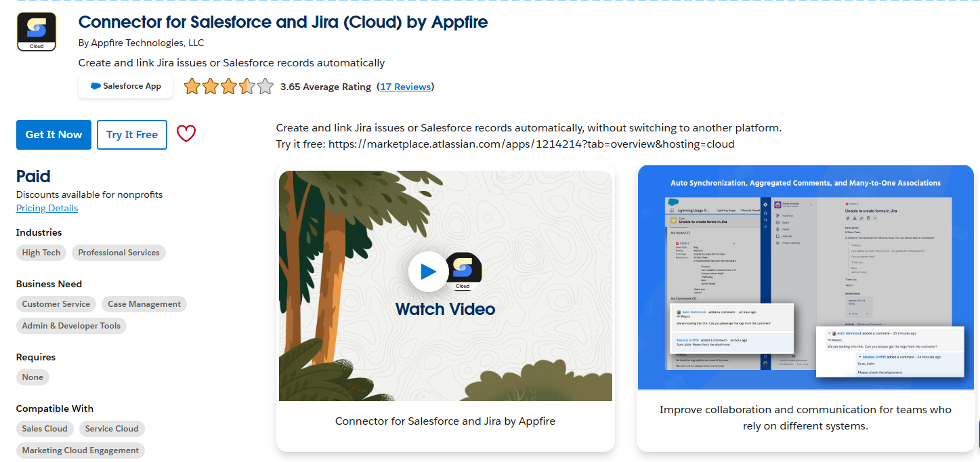Image resolution: width=980 pixels, height=462 pixels.
Task: Open the Pricing Details link
Action: tap(47, 208)
